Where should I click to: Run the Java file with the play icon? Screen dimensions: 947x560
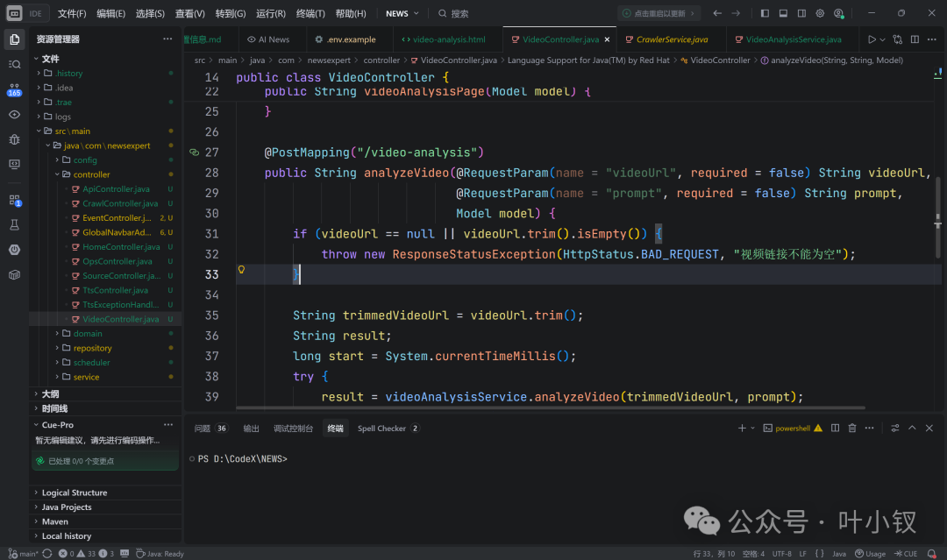coord(872,39)
